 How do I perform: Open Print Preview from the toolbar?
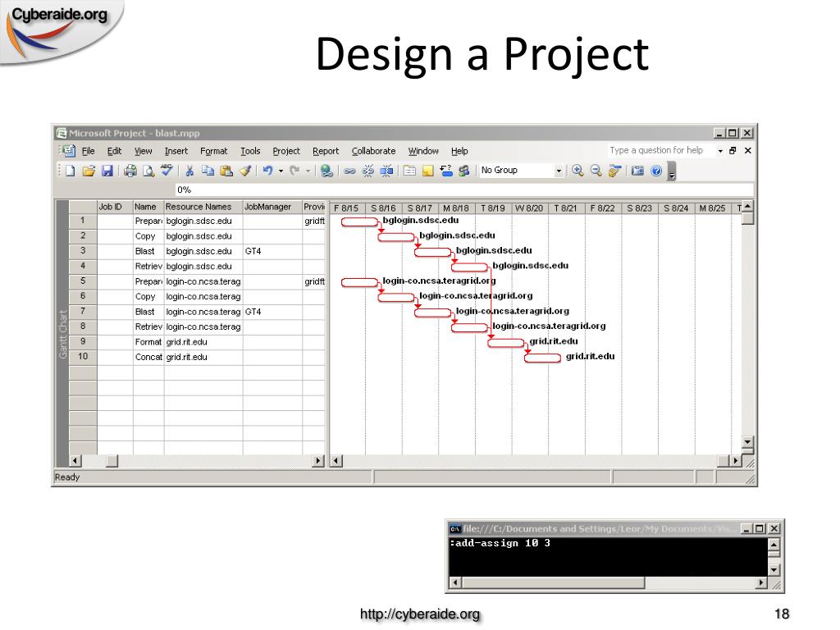[148, 171]
